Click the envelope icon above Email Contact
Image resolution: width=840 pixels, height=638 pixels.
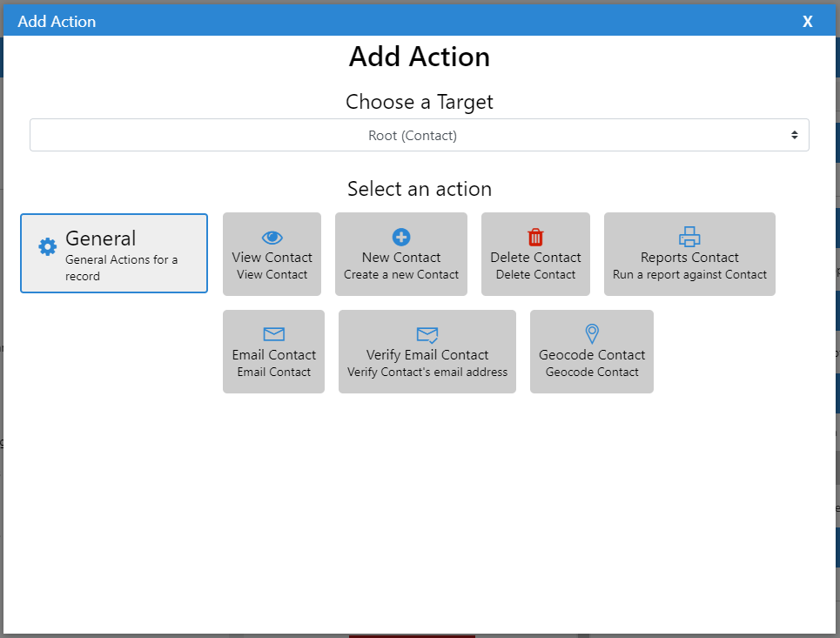[x=273, y=334]
